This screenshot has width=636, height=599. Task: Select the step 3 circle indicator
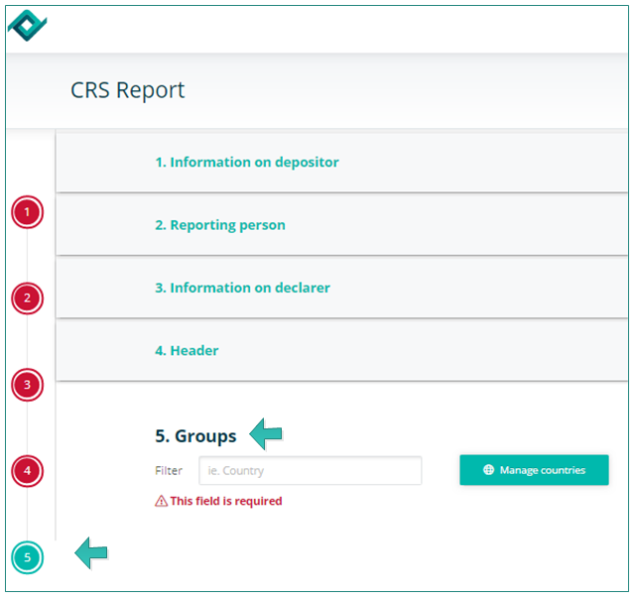[28, 384]
